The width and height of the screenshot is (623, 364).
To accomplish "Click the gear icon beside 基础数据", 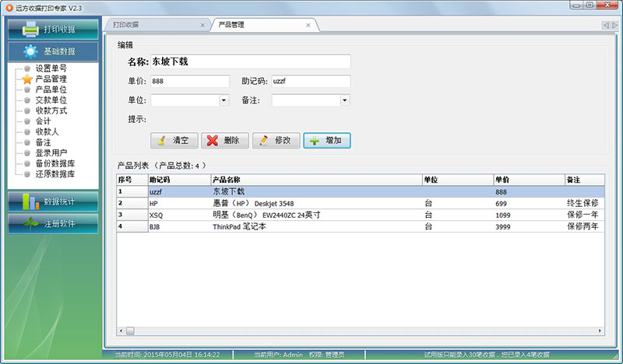I will point(30,51).
